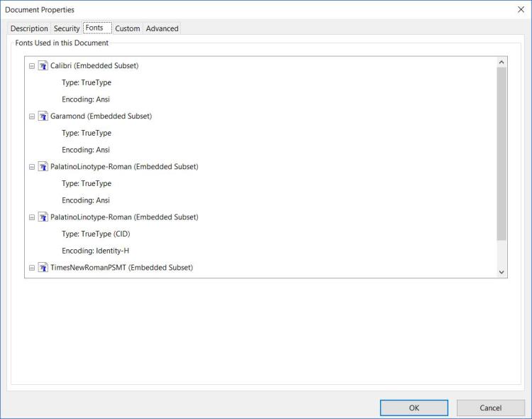
Task: Click the Garamond font TrueType icon
Action: pos(43,116)
